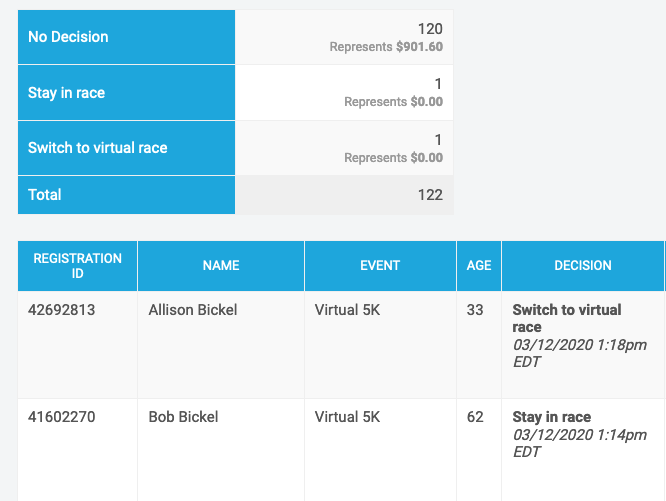Sort the table by Age header

(x=479, y=266)
